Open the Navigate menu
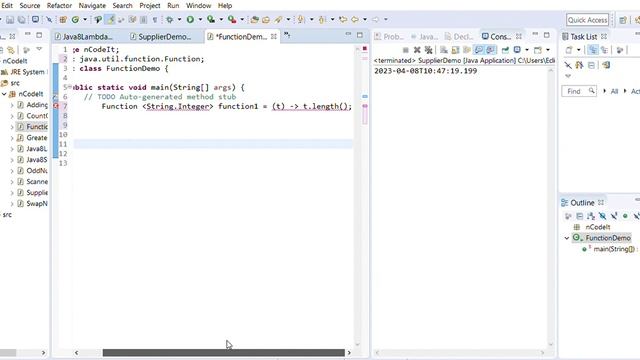This screenshot has height=360, width=640. coord(92,6)
